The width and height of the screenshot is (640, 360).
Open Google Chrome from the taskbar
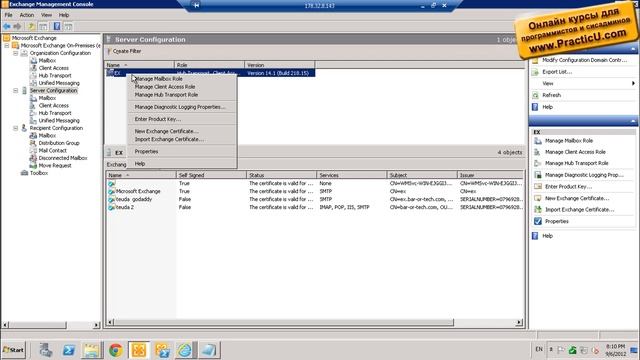[x=116, y=350]
